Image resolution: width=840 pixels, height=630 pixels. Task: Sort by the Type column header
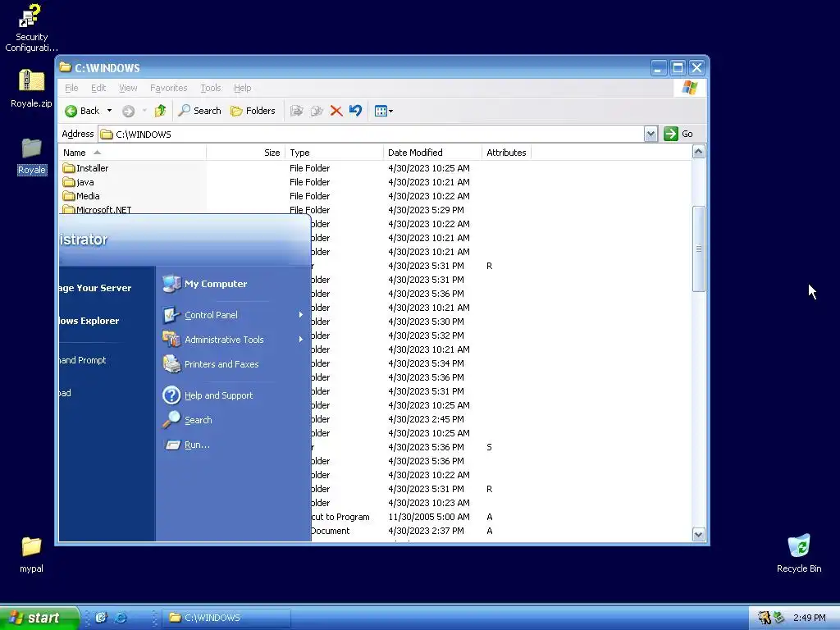click(x=335, y=153)
